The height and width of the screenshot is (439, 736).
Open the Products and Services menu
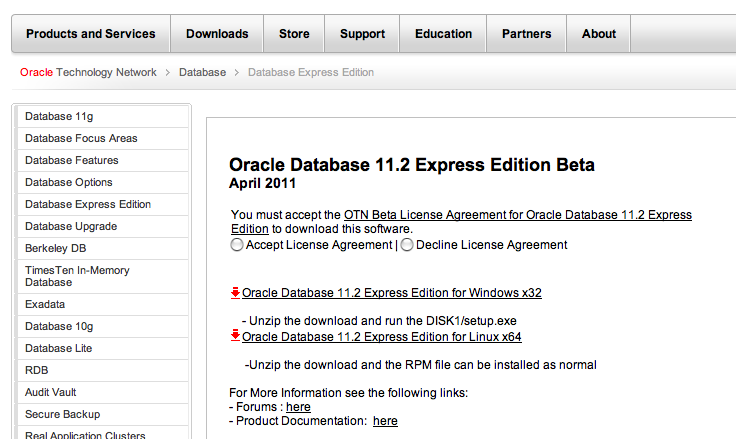tap(91, 34)
